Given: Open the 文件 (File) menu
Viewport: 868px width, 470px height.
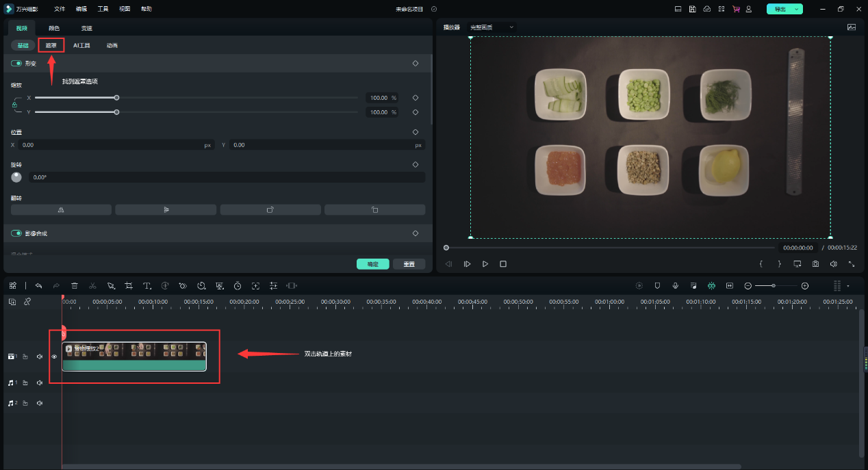Looking at the screenshot, I should point(60,9).
